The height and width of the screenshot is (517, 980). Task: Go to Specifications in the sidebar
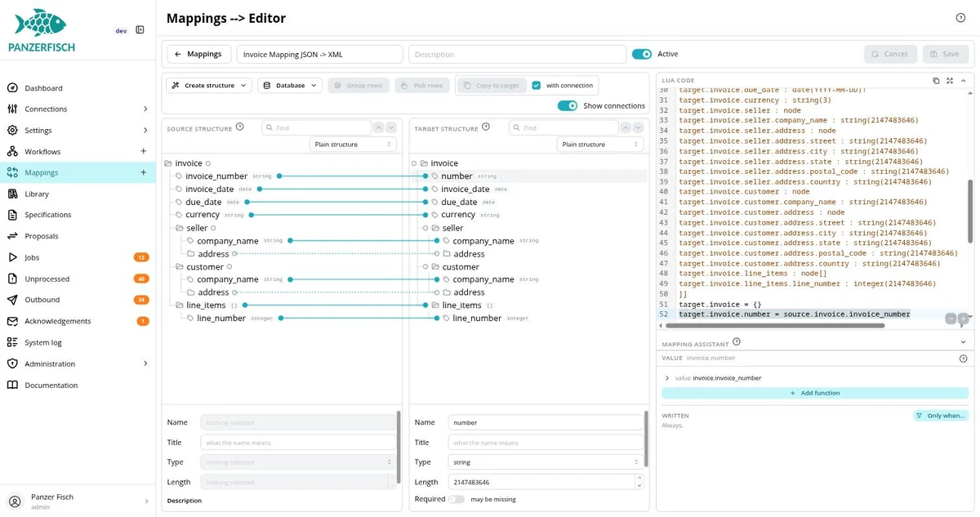coord(47,215)
